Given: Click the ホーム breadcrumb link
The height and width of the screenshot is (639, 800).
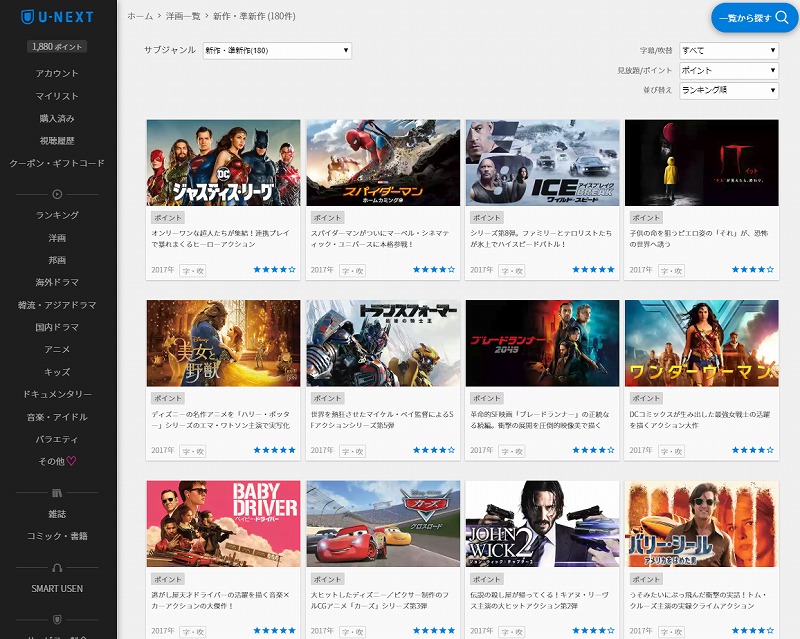Looking at the screenshot, I should (140, 17).
